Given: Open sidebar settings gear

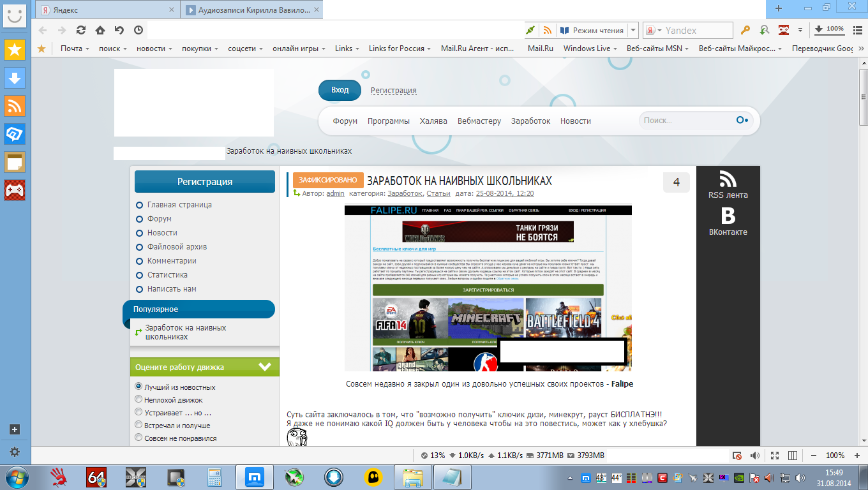Looking at the screenshot, I should tap(15, 451).
